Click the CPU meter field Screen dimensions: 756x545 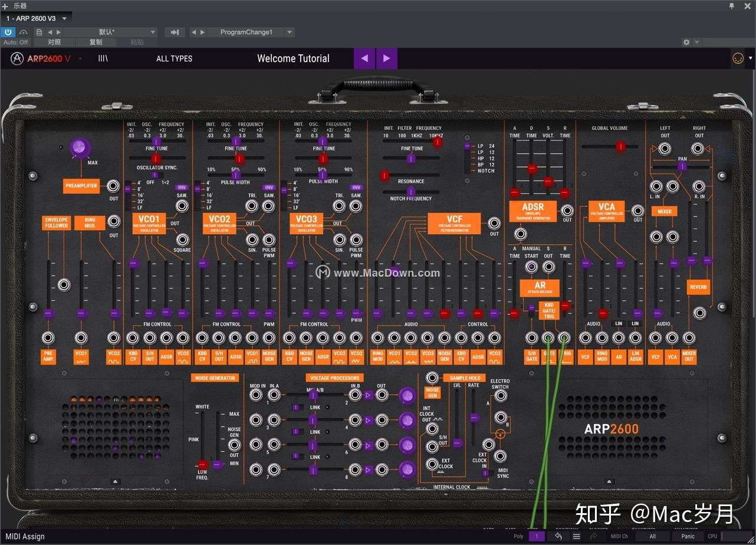(735, 536)
